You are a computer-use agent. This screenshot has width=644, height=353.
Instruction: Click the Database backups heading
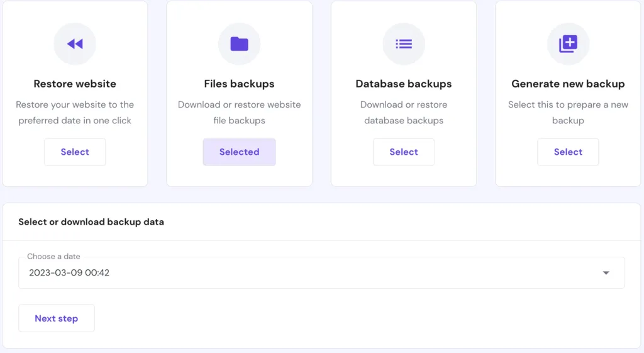pos(404,84)
